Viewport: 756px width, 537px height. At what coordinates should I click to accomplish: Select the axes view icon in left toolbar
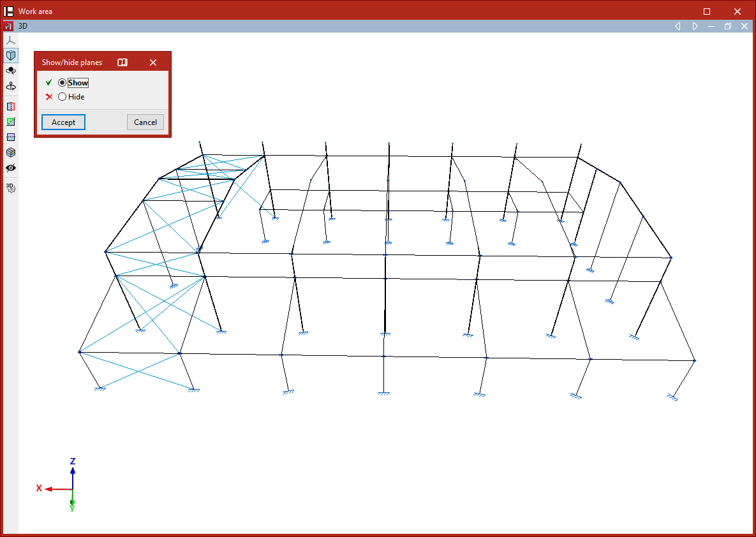[11, 40]
